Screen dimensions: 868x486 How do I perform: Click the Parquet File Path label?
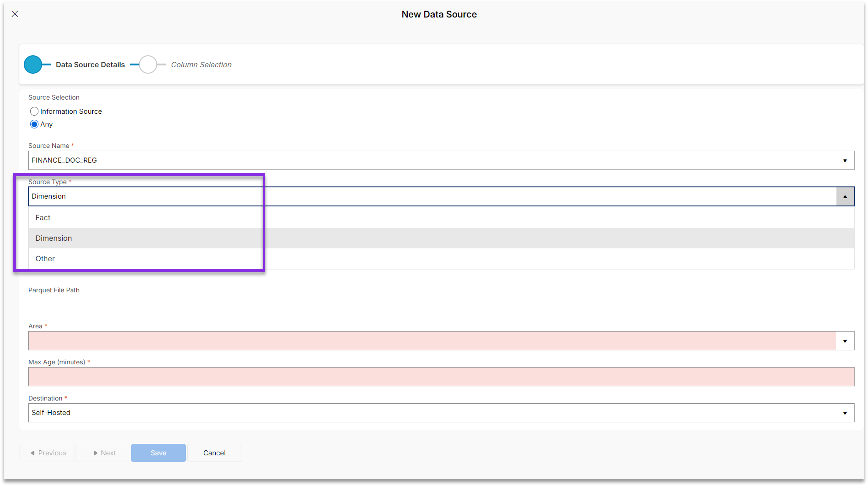coord(54,290)
